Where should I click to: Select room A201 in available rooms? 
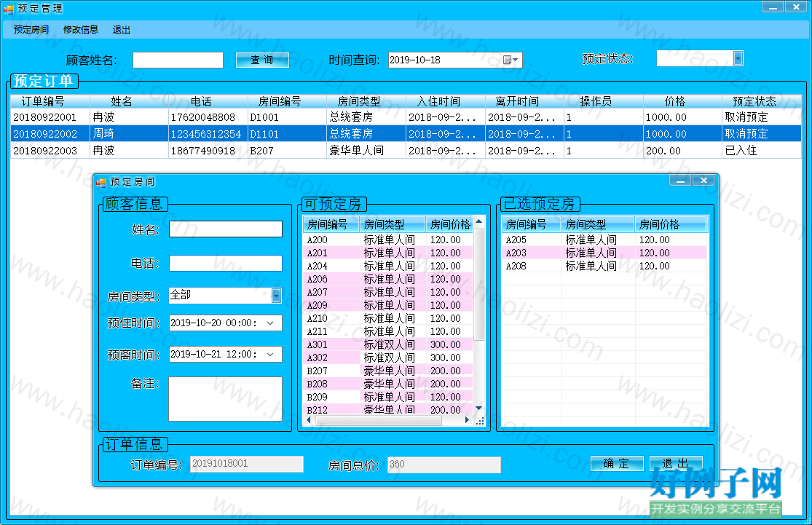tap(387, 253)
